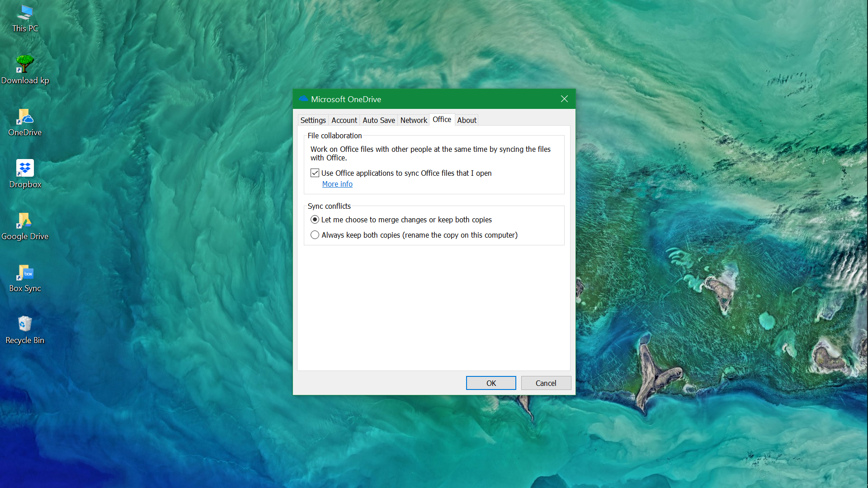Switch to the Account tab
868x488 pixels.
pyautogui.click(x=344, y=120)
